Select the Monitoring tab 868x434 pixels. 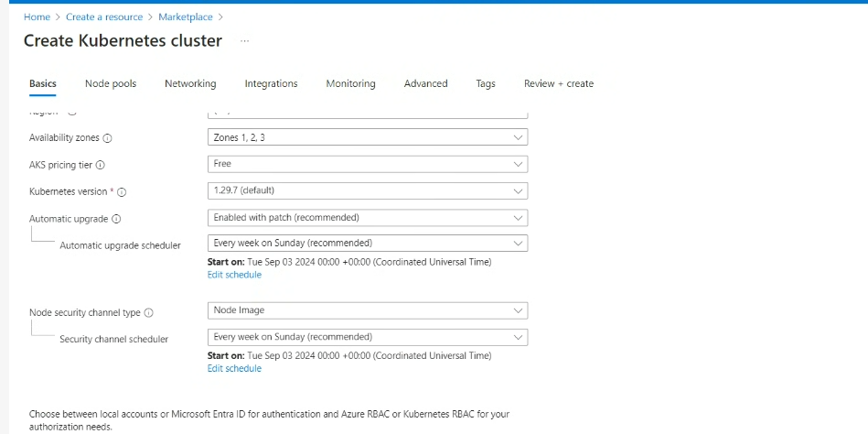pos(350,83)
